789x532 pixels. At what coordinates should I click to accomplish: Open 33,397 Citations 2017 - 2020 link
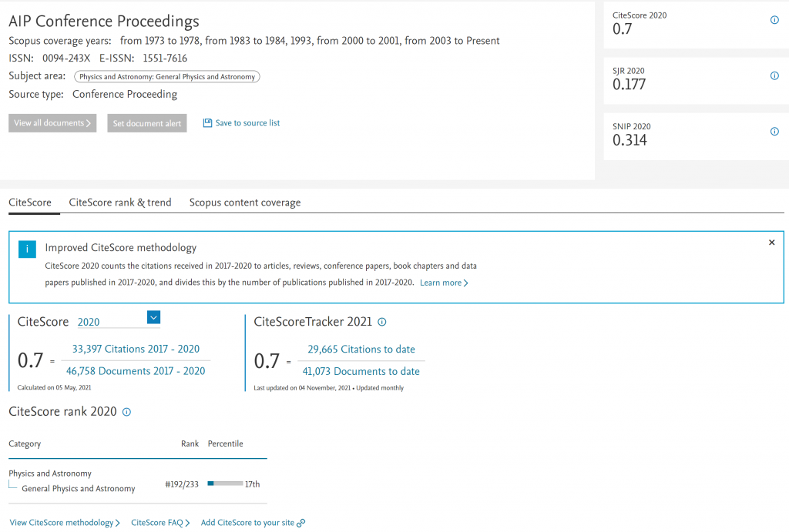coord(136,349)
